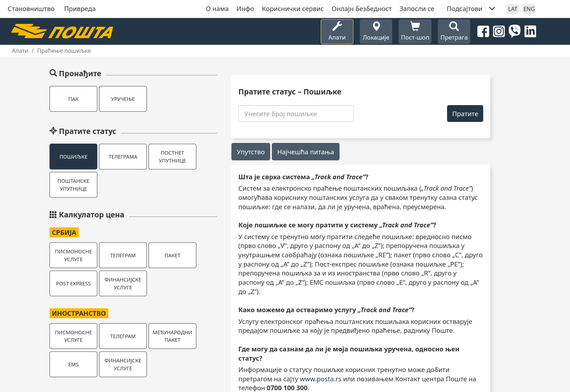Screen dimensions: 570x392
Task: Select ПОСТНЕТ УПУТНИЦЕ tracking option
Action: 172,156
